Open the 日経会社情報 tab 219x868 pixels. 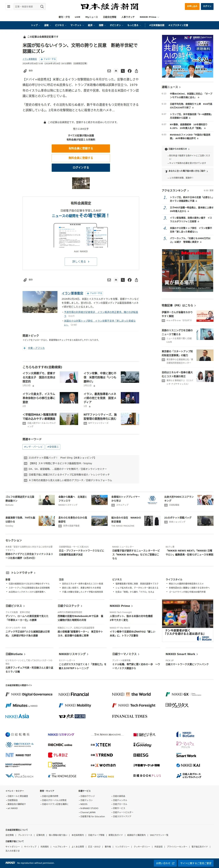point(110,17)
